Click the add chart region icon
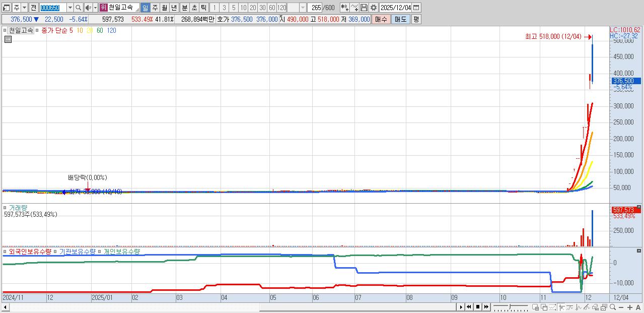The width and height of the screenshot is (644, 313). point(535,307)
